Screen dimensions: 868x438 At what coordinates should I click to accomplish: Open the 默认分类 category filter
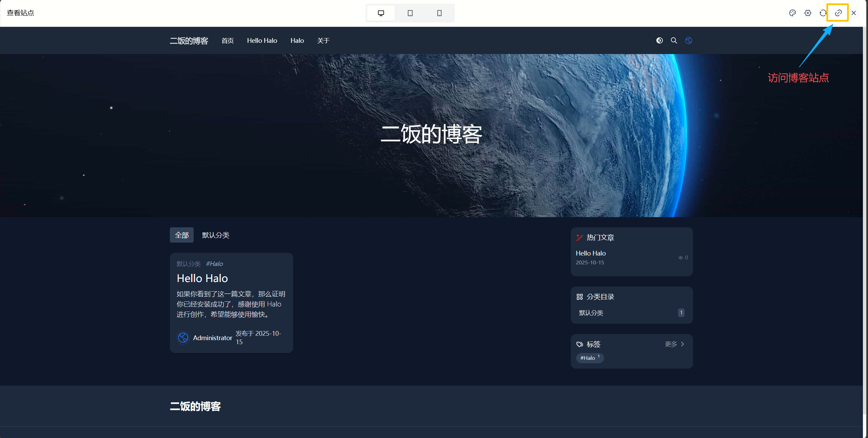pos(215,235)
